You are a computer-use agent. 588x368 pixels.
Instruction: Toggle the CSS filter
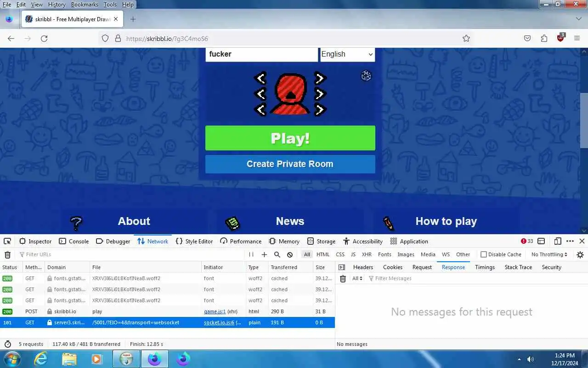click(x=340, y=254)
